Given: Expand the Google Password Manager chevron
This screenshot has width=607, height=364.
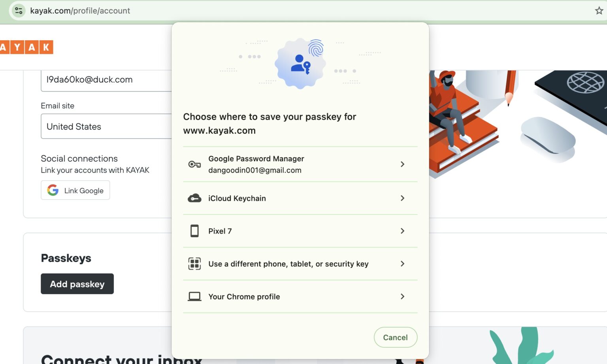Looking at the screenshot, I should pos(402,164).
